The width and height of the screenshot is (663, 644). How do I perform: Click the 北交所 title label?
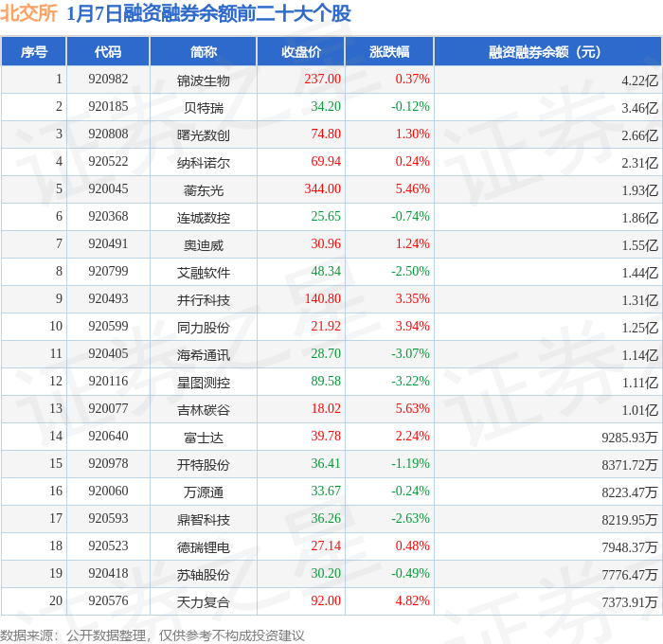(28, 13)
